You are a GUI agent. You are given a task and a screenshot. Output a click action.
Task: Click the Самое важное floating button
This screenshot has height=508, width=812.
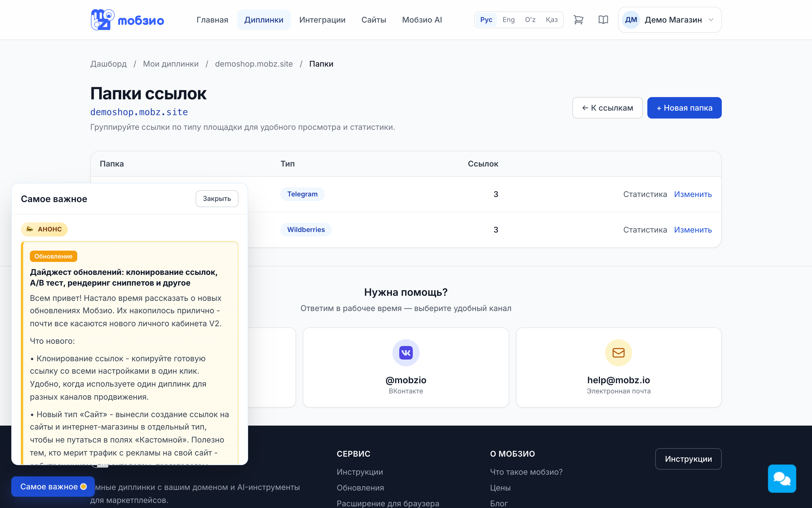(x=53, y=487)
